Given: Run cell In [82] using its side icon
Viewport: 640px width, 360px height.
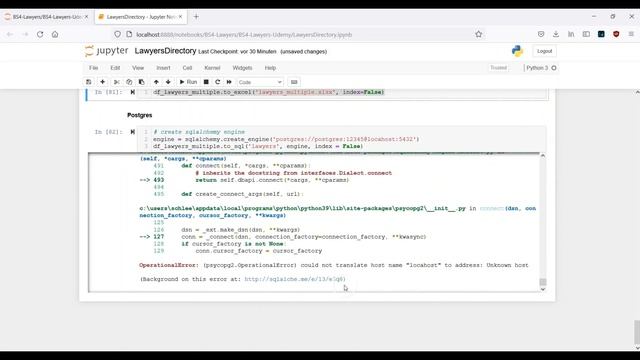Looking at the screenshot, I should click(x=132, y=132).
